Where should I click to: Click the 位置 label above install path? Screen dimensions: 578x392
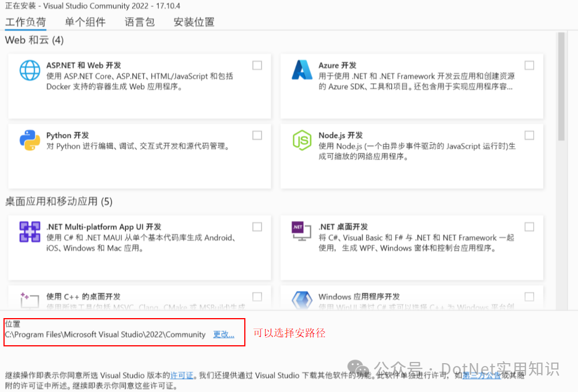13,324
